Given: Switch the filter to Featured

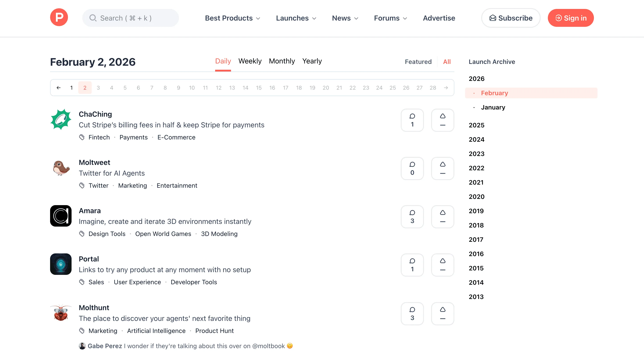Looking at the screenshot, I should (x=418, y=62).
